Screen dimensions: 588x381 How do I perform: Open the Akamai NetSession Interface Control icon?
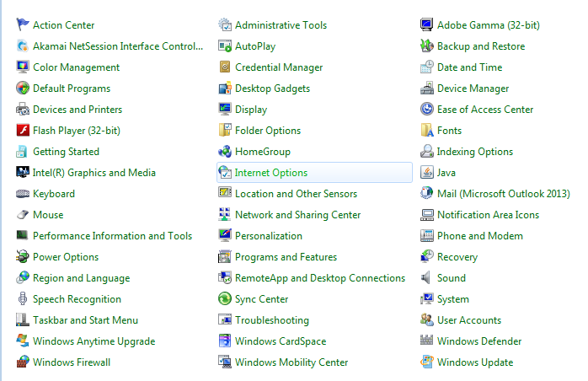[23, 46]
